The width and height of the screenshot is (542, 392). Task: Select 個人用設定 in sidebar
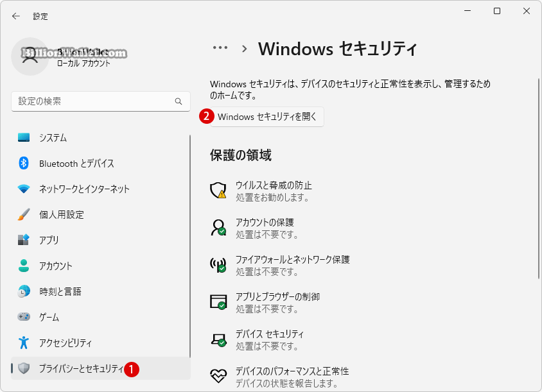[101, 214]
